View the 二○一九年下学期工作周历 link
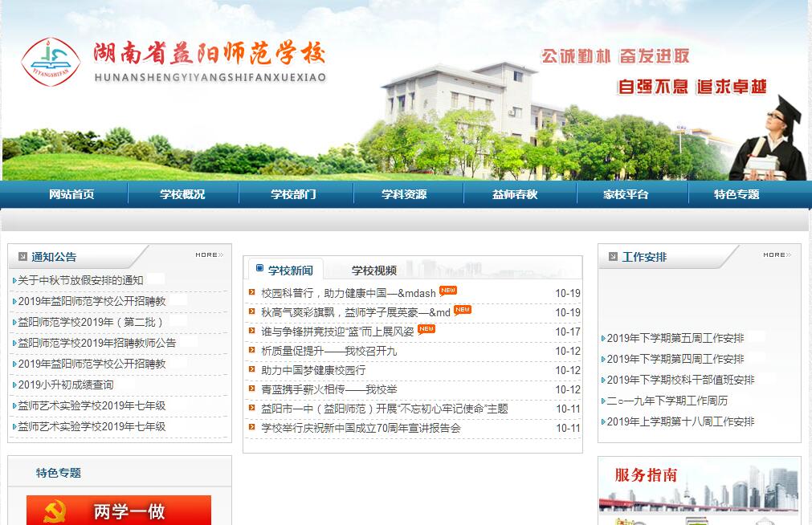 667,401
